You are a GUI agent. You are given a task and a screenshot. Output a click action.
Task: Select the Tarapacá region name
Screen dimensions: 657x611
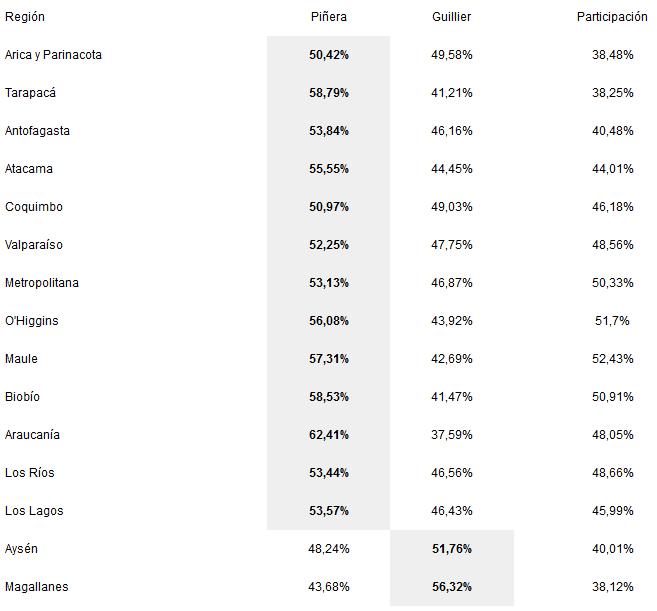click(x=30, y=93)
